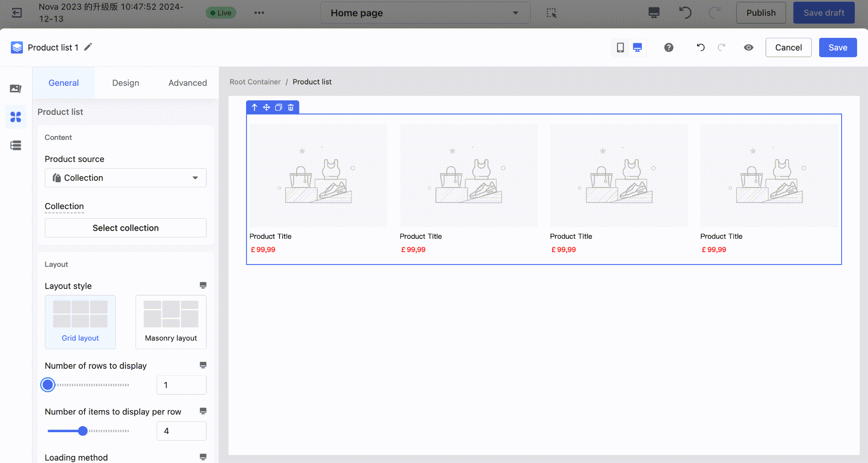Duplicate the product list block
This screenshot has width=868, height=463.
click(x=279, y=107)
